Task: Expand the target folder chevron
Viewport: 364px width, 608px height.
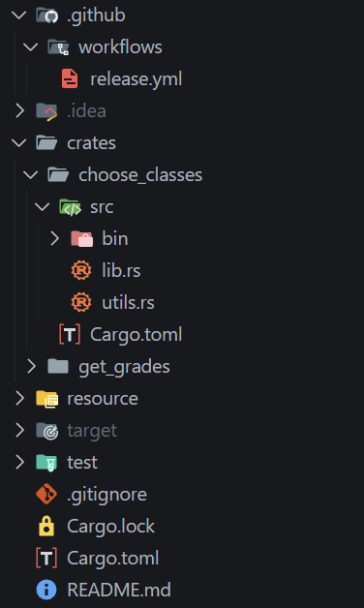Action: [19, 431]
